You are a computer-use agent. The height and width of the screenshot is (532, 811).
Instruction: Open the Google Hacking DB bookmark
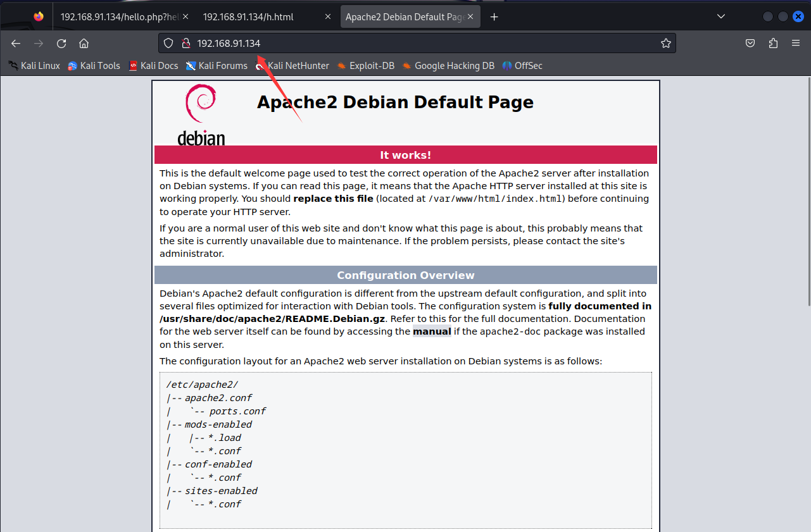tap(448, 65)
